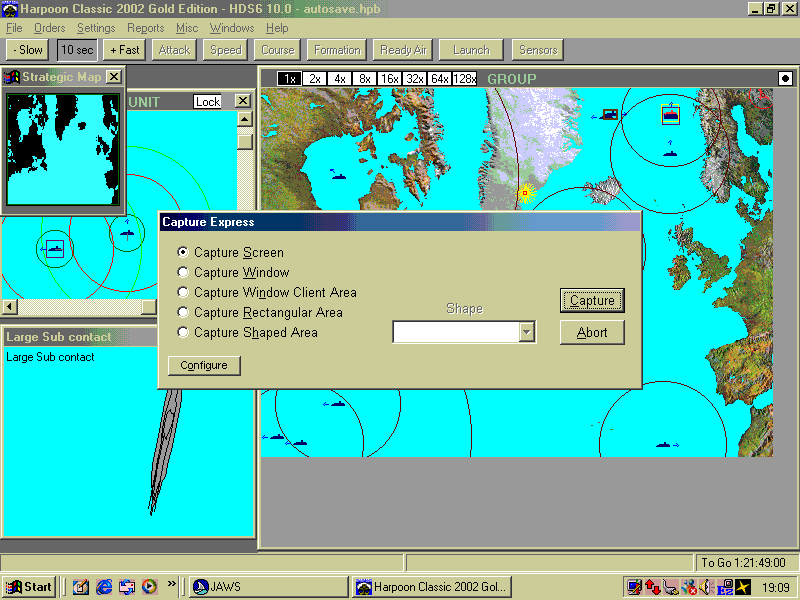800x600 pixels.
Task: Click the Unit window scroll left arrow
Action: 10,307
